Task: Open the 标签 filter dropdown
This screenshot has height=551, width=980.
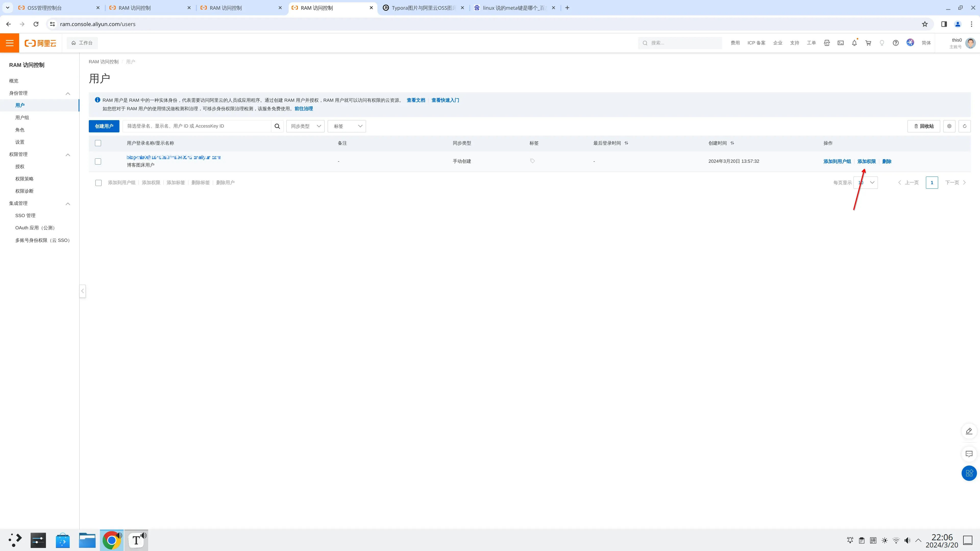Action: [x=347, y=126]
